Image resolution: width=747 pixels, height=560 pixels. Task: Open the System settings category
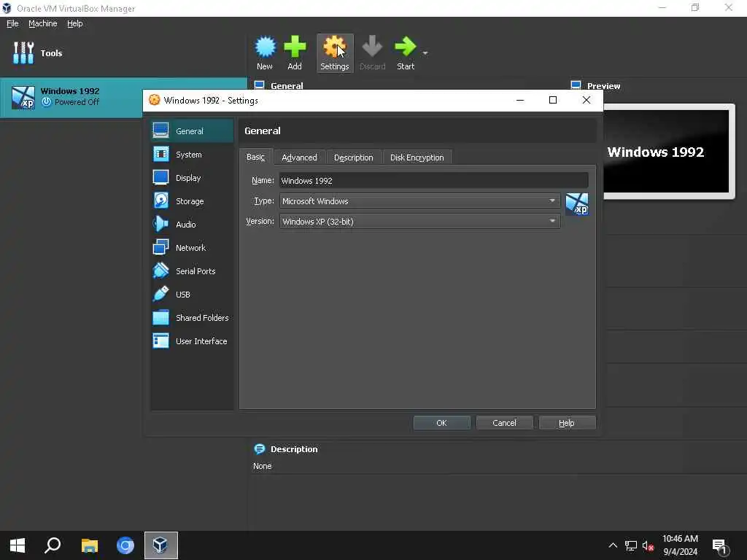click(x=192, y=155)
